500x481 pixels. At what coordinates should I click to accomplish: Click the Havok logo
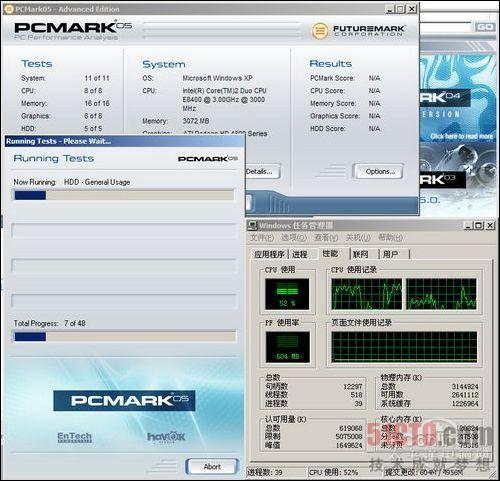[166, 437]
